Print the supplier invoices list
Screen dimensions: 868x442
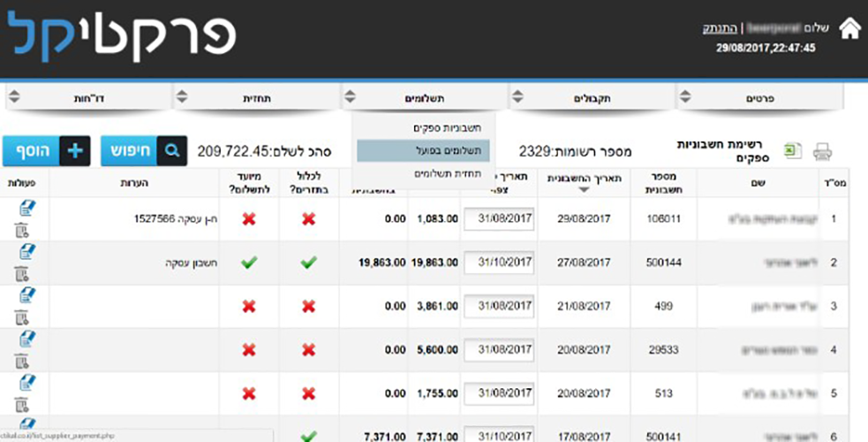(x=822, y=151)
